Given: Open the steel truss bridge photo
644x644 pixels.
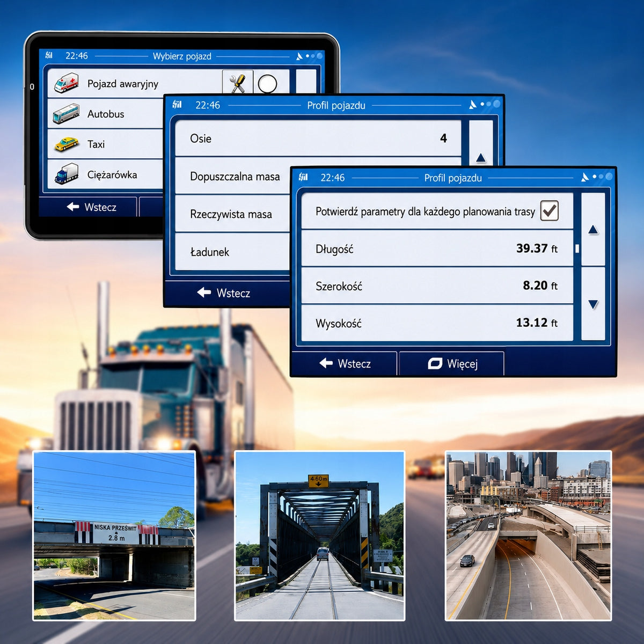Looking at the screenshot, I should pyautogui.click(x=320, y=536).
